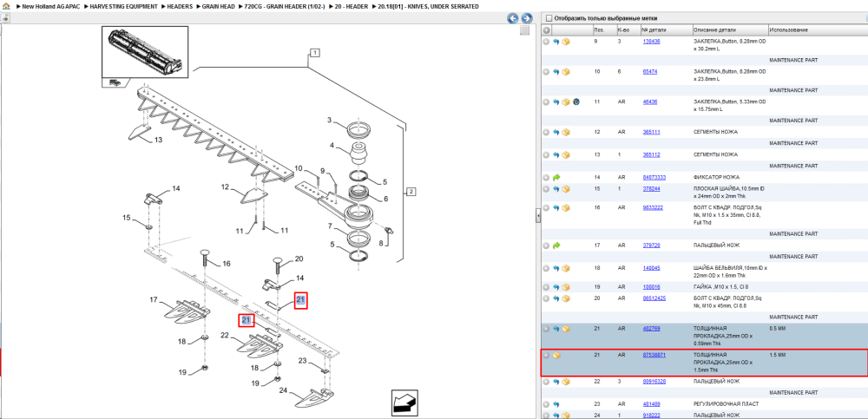868x419 pixels.
Task: Go to 'HEADERS' breadcrumb
Action: click(180, 6)
